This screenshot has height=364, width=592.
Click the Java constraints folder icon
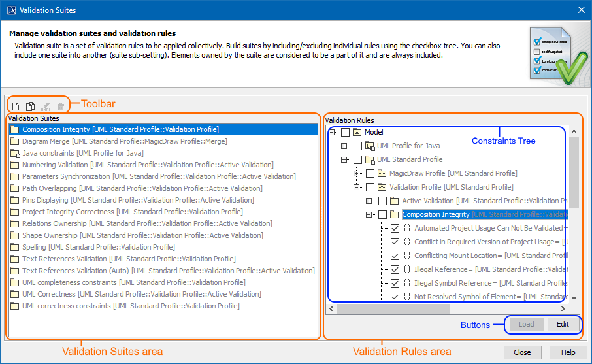(x=15, y=153)
